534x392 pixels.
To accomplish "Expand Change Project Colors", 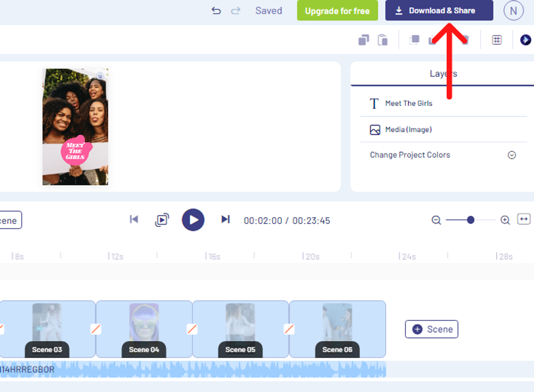I will coord(511,155).
